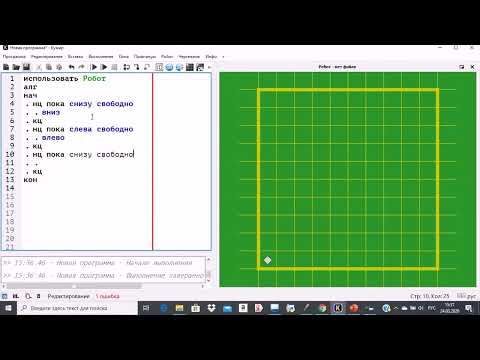The image size is (480, 360).
Task: Place cursor on empty line 11
Action: pos(87,163)
